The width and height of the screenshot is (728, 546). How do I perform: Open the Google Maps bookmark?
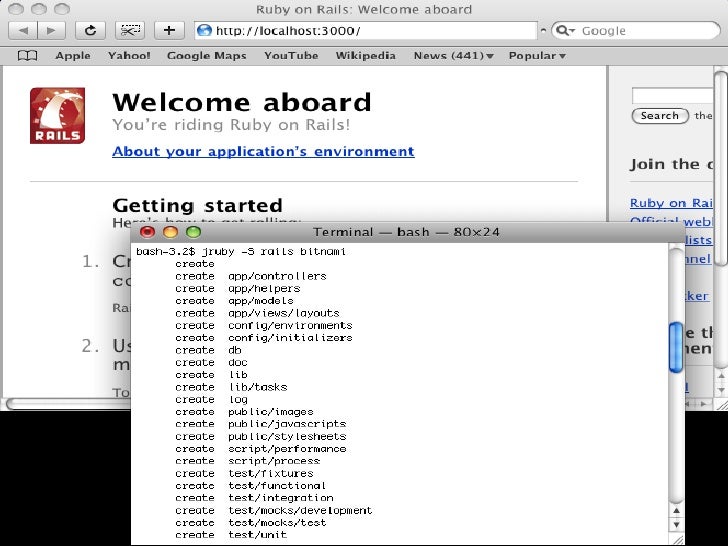(x=207, y=56)
